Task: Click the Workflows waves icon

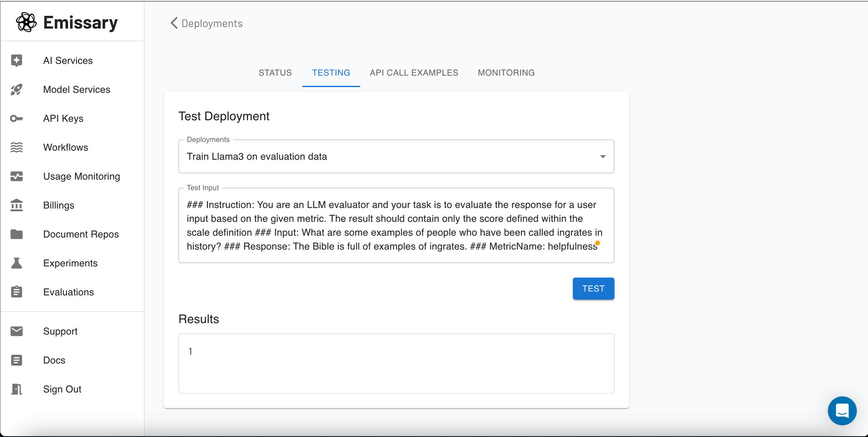Action: [x=16, y=147]
